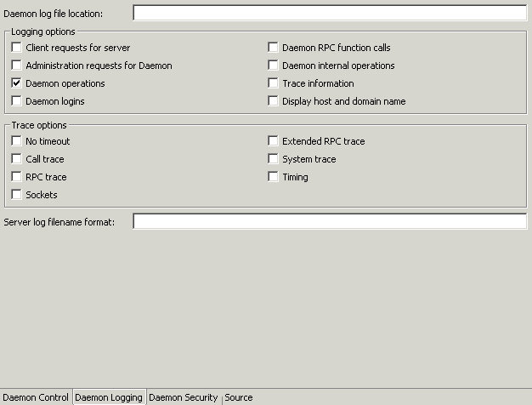The width and height of the screenshot is (532, 405).
Task: Focus the Server log filename format field
Action: (x=330, y=221)
